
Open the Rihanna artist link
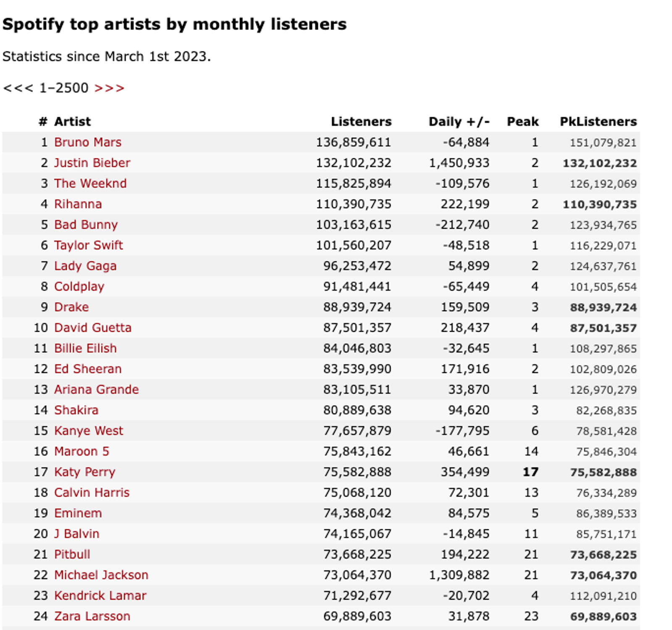point(78,204)
